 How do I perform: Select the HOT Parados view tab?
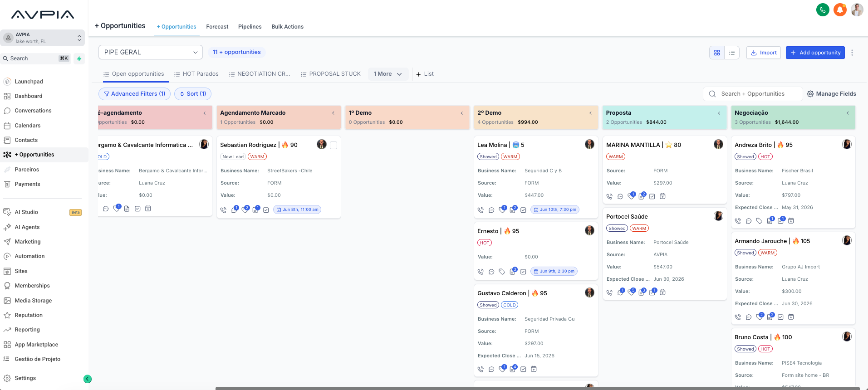[196, 74]
